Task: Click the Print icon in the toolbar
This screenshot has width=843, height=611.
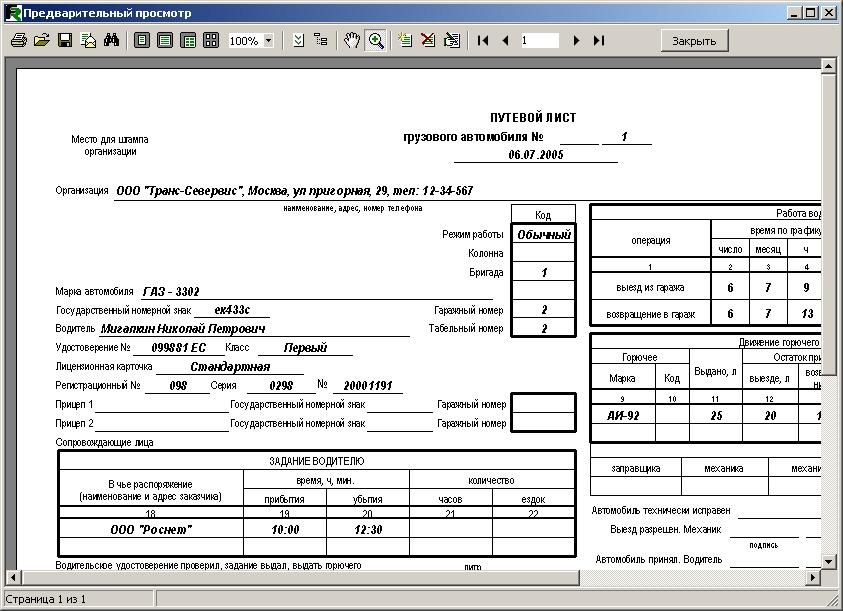Action: click(x=18, y=40)
